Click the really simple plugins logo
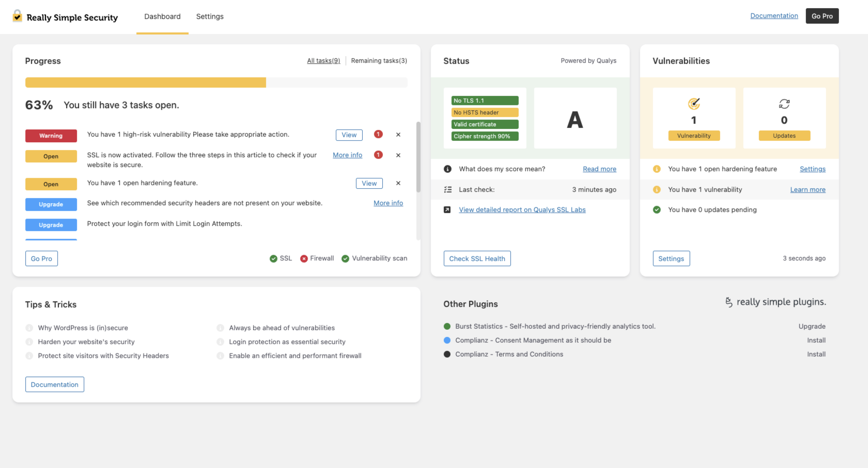Image resolution: width=868 pixels, height=468 pixels. tap(775, 302)
